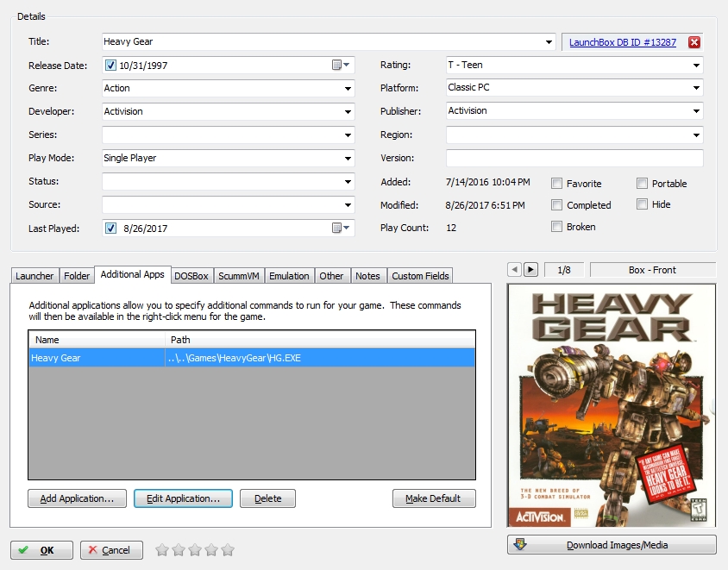
Task: Show previous image with left arrow
Action: [514, 270]
